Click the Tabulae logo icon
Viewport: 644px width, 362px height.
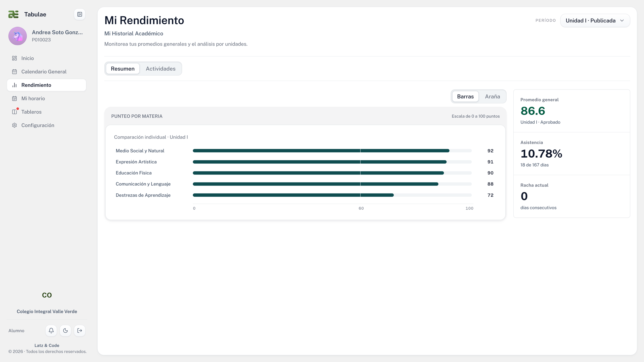tap(13, 14)
